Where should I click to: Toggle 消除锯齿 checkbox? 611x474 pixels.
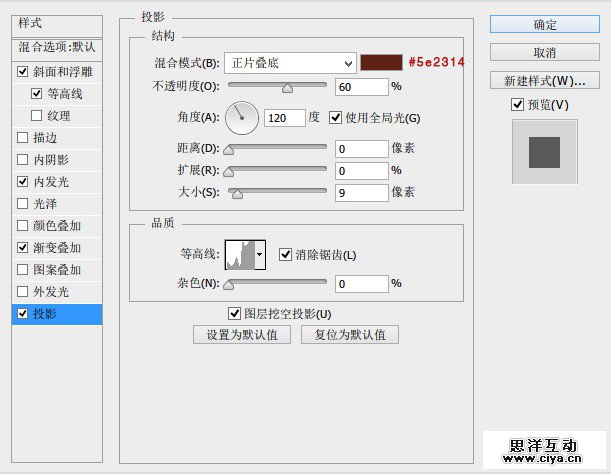coord(286,255)
